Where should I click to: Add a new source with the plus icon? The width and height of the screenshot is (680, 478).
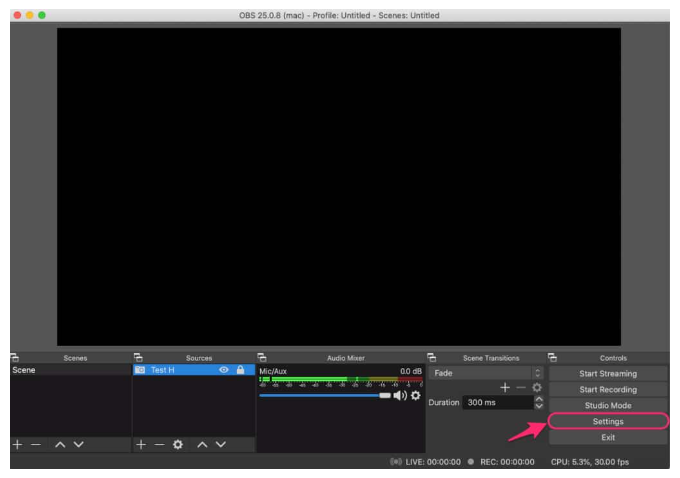[141, 445]
